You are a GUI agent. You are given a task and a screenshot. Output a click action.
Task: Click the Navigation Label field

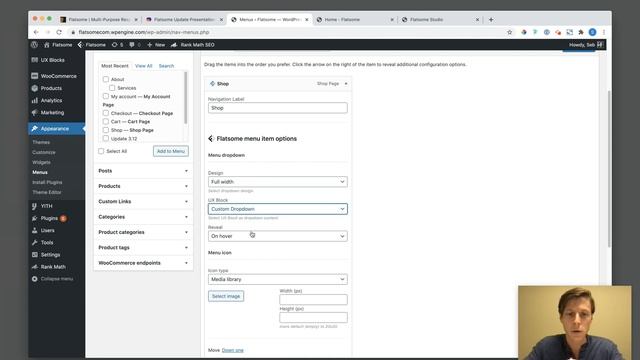click(x=278, y=108)
